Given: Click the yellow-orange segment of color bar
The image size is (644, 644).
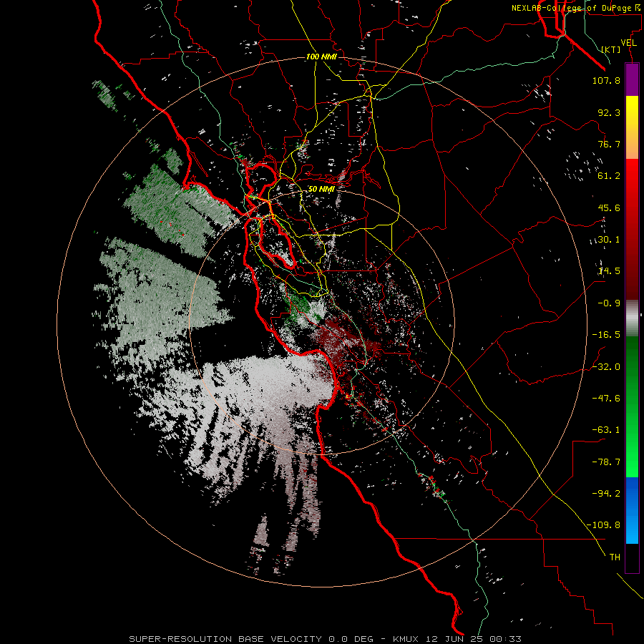Looking at the screenshot, I should 632,127.
